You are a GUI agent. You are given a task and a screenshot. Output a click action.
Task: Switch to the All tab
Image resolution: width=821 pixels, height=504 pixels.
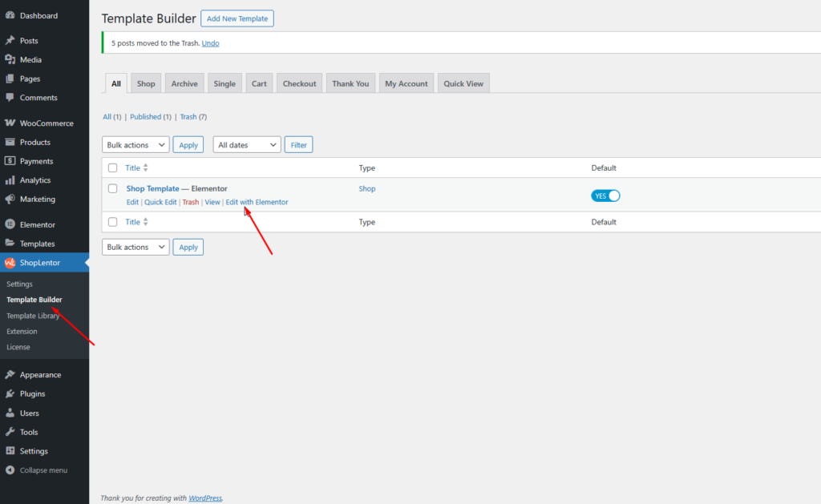[116, 83]
